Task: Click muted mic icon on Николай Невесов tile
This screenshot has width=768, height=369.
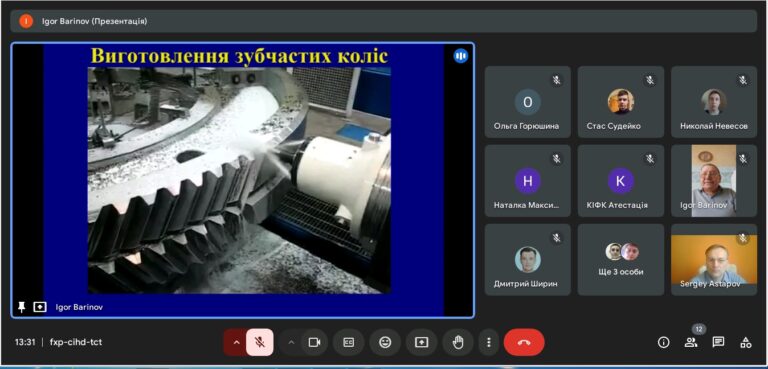Action: pos(743,80)
